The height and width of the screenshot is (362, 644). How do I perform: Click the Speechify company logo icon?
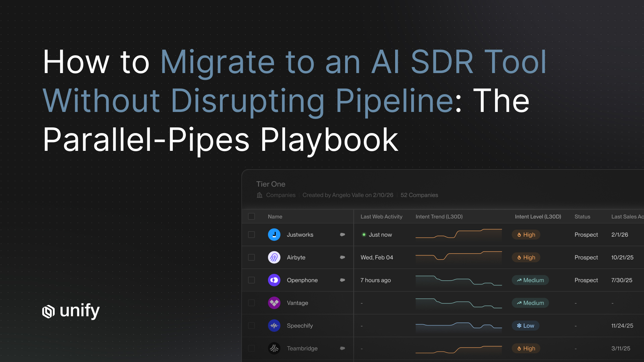click(x=274, y=325)
